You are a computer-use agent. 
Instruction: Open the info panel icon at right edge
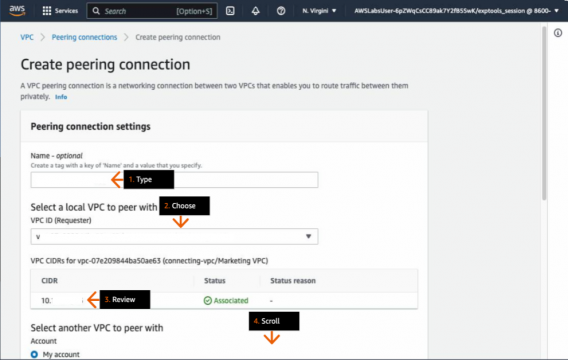[x=558, y=33]
